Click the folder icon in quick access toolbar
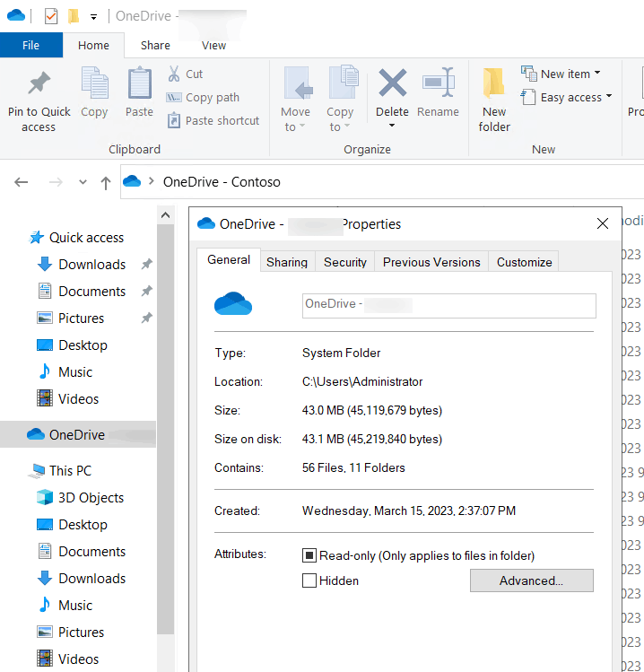The image size is (644, 672). 74,16
